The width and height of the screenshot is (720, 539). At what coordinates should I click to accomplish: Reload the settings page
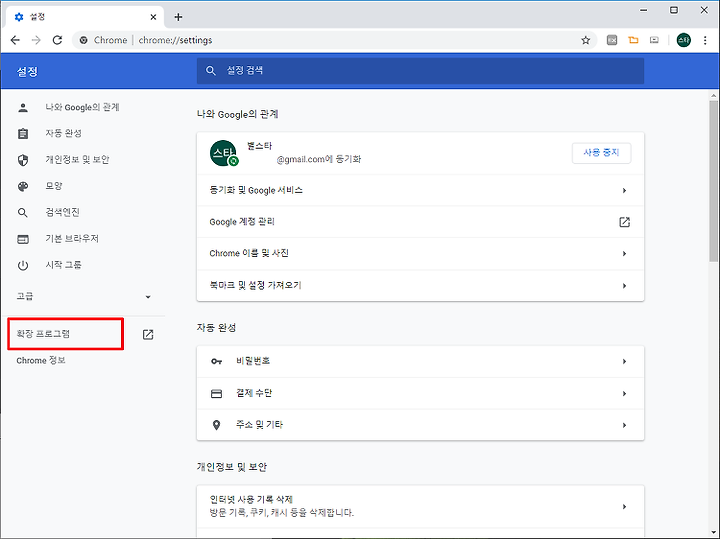click(x=57, y=40)
